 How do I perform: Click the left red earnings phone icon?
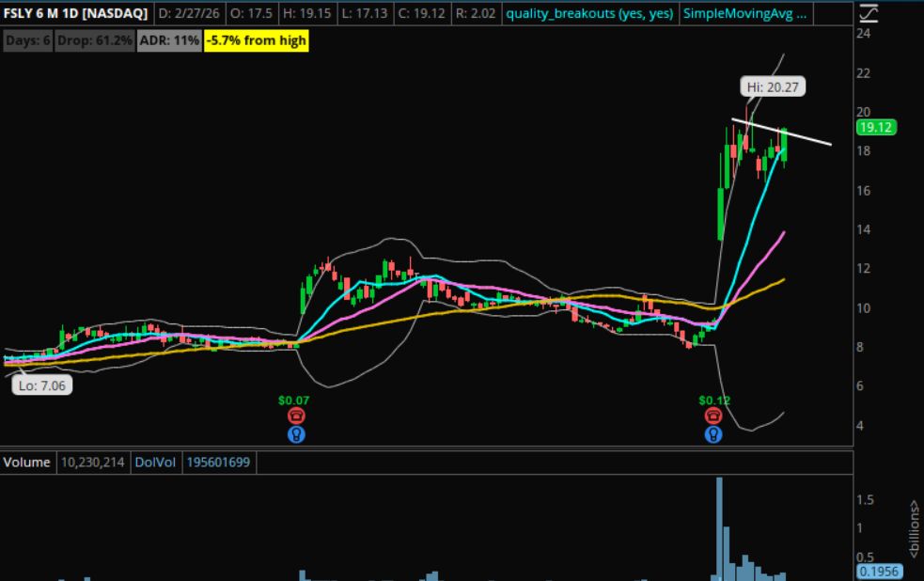tap(297, 416)
